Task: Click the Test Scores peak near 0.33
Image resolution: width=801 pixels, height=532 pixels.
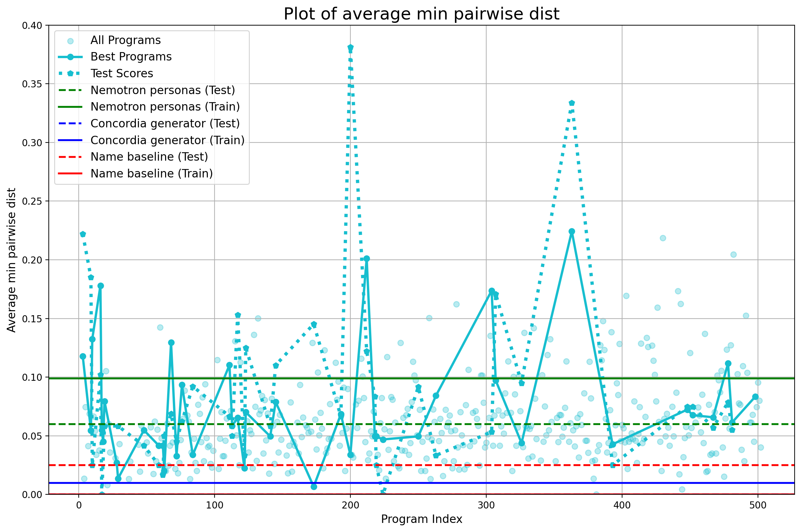Action: pos(572,103)
